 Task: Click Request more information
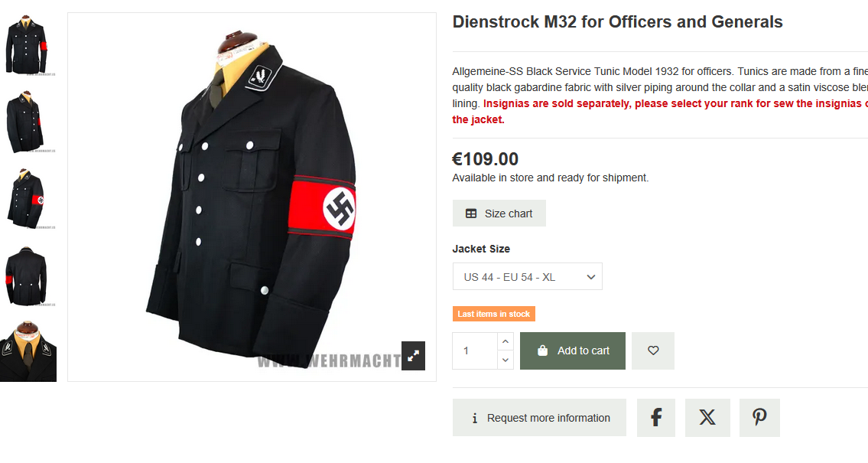click(539, 418)
